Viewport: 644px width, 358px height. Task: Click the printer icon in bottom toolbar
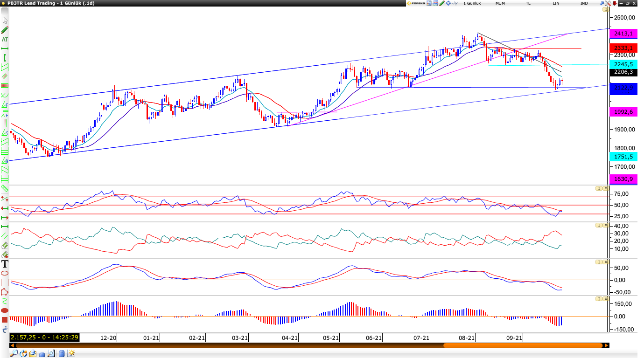tap(33, 353)
